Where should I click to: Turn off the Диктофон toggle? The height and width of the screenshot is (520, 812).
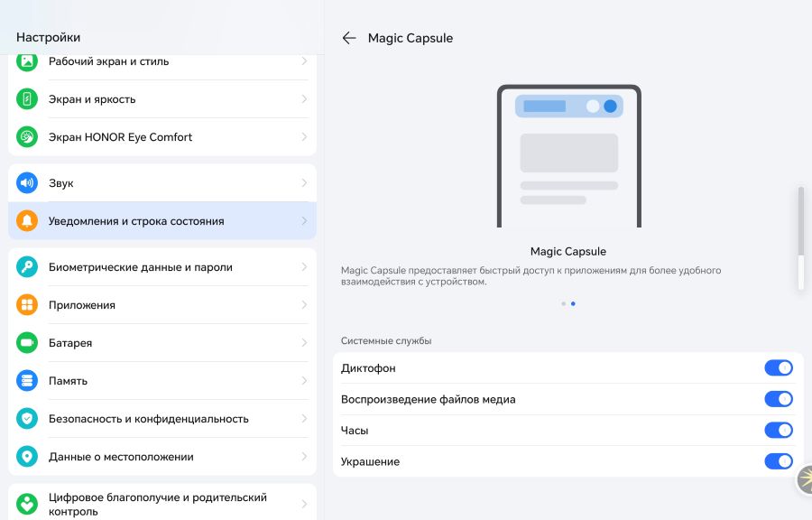click(x=779, y=367)
